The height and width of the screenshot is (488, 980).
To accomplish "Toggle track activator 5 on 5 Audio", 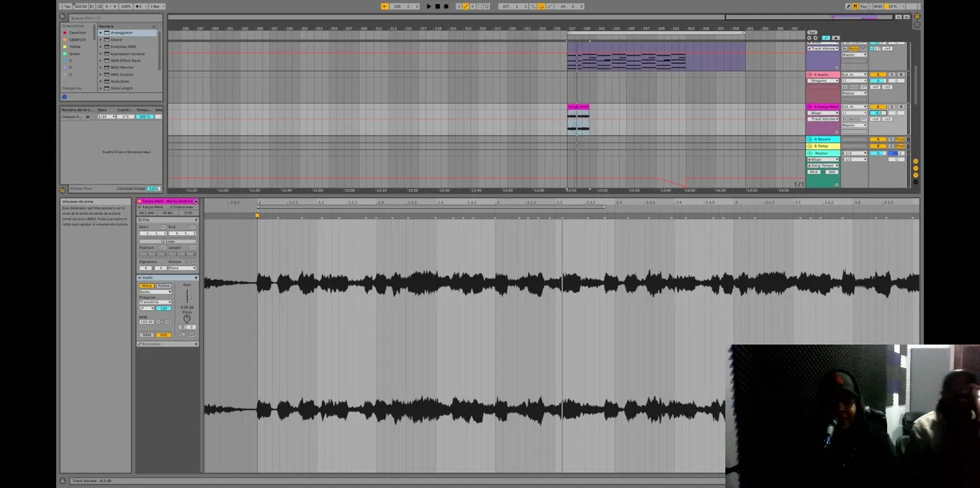I will [878, 75].
